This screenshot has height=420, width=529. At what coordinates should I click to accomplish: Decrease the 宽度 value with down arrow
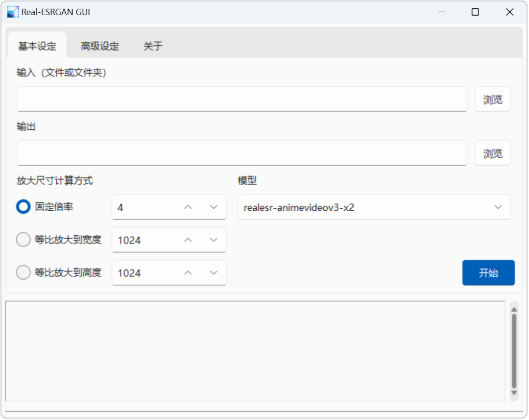pyautogui.click(x=214, y=240)
